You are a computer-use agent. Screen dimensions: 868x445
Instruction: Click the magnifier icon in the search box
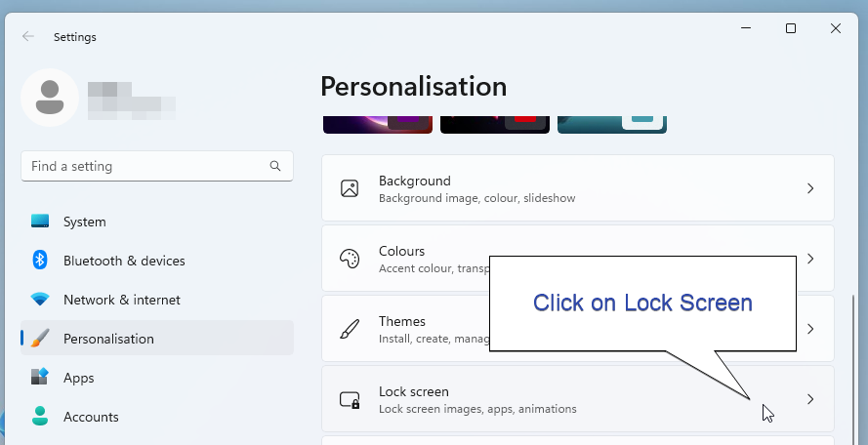[x=275, y=166]
